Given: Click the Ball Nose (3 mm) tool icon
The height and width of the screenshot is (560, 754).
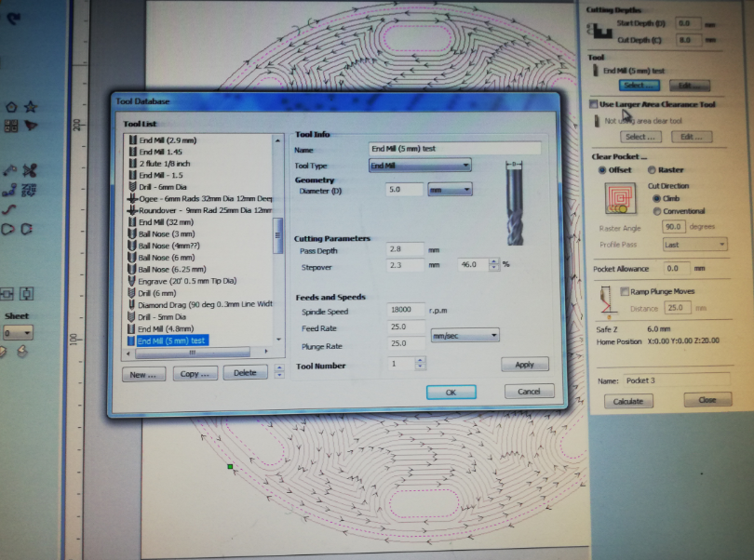Looking at the screenshot, I should point(132,233).
